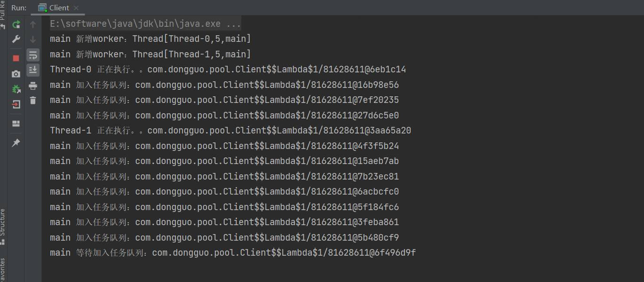
Task: Restore layout icon in run panel
Action: click(x=16, y=124)
